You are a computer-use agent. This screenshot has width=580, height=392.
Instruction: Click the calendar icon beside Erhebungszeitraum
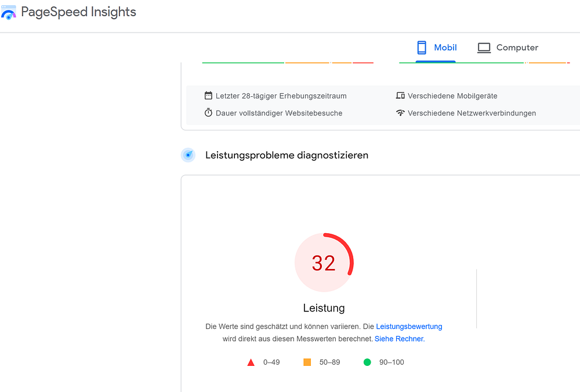click(x=208, y=96)
